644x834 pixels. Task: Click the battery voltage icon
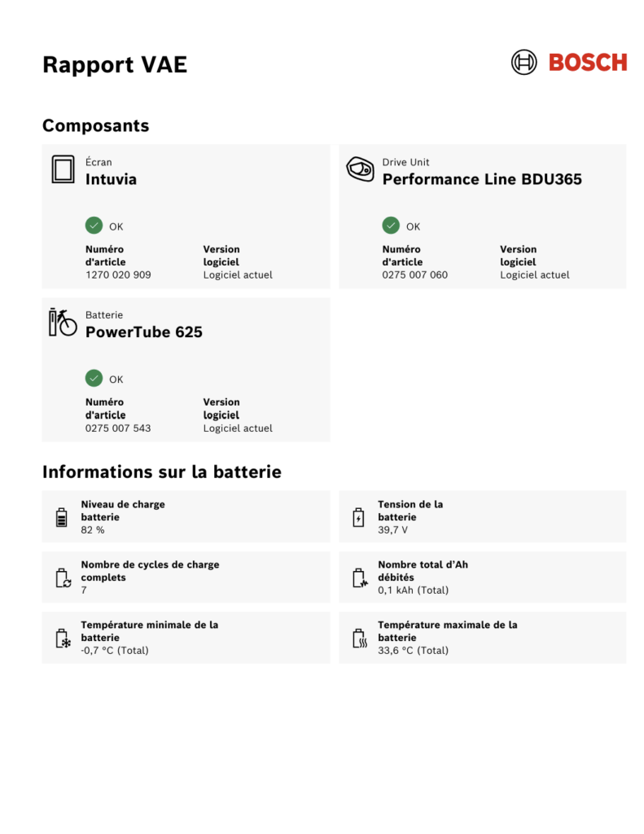tap(358, 517)
